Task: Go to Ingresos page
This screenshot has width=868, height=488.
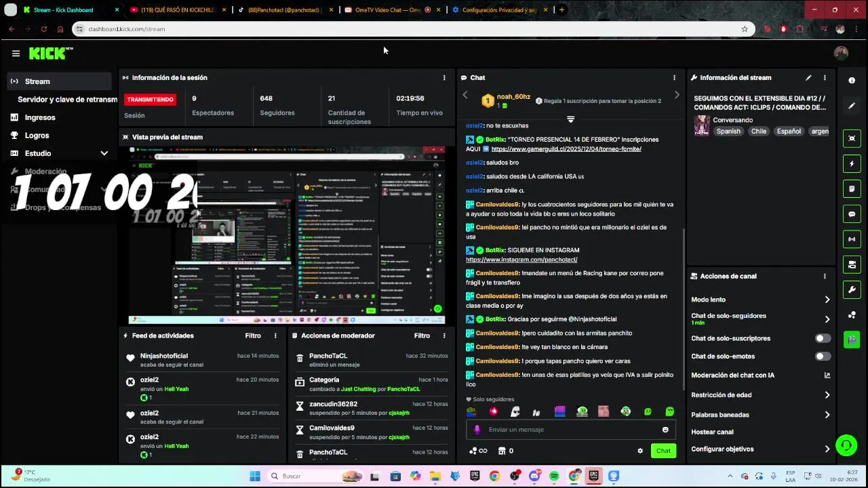Action: point(40,117)
